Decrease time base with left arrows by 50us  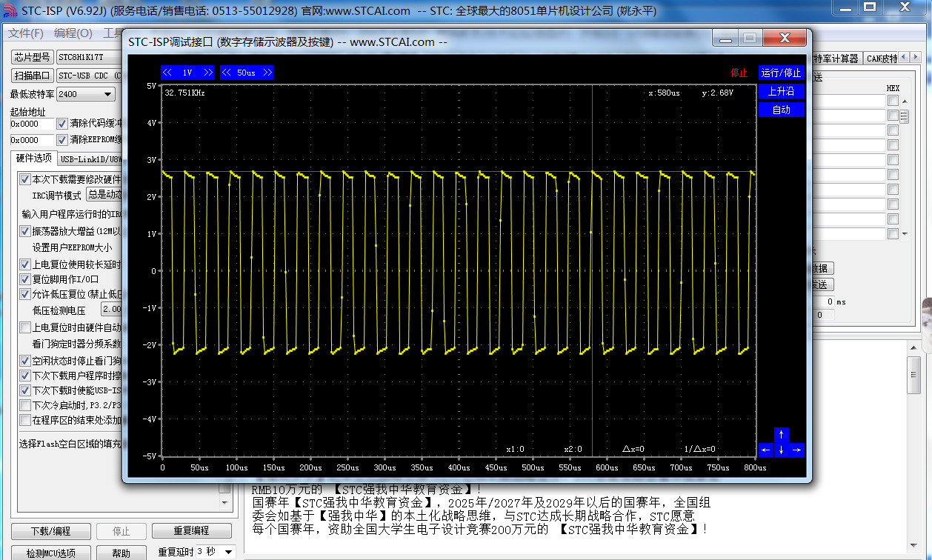coord(227,73)
